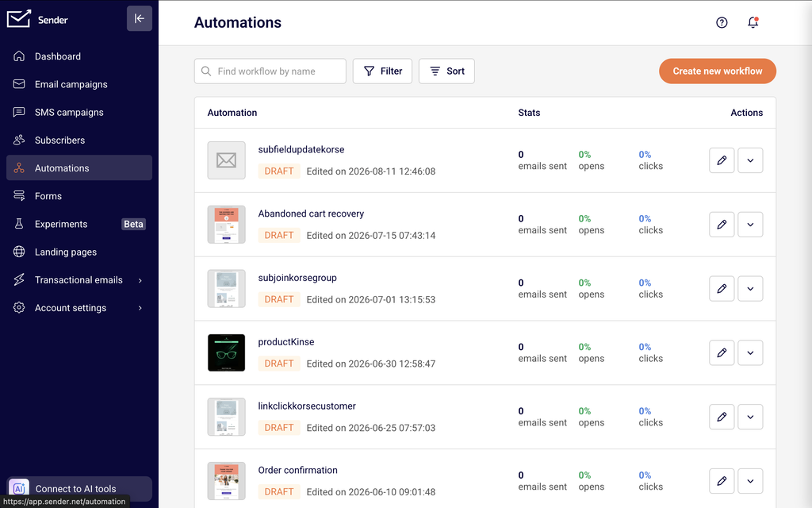Viewport: 812px width, 508px height.
Task: Open actions dropdown for Order confirmation
Action: 750,481
